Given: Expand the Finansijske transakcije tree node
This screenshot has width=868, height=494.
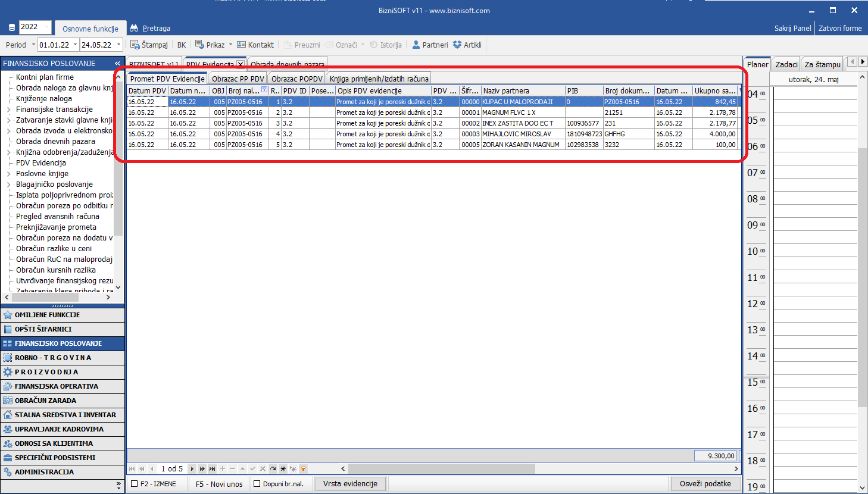Looking at the screenshot, I should click(x=8, y=110).
